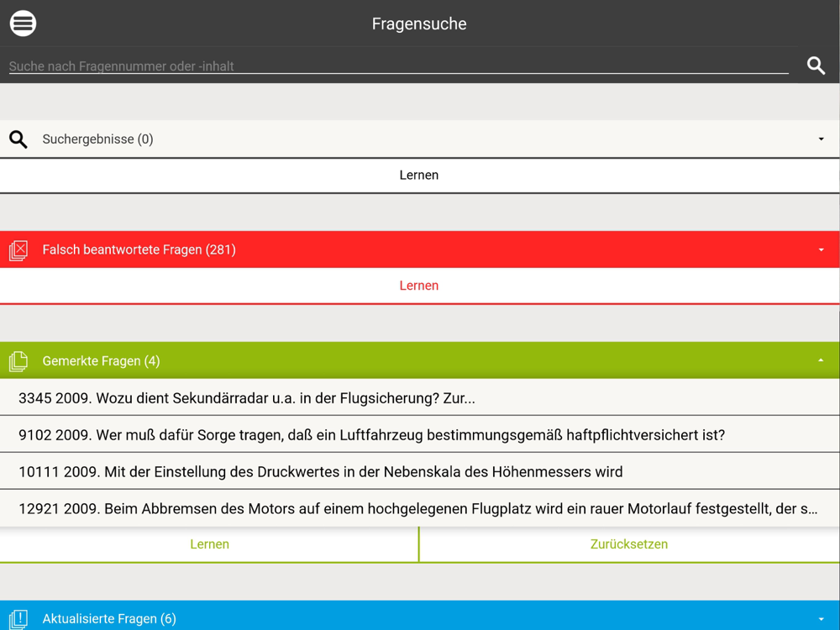The width and height of the screenshot is (840, 630).
Task: Click green Lernen for Gemerkte Fragen
Action: coord(209,544)
